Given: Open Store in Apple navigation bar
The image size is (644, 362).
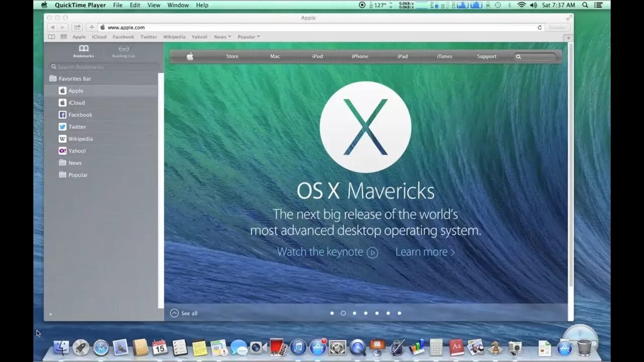Looking at the screenshot, I should coord(232,56).
